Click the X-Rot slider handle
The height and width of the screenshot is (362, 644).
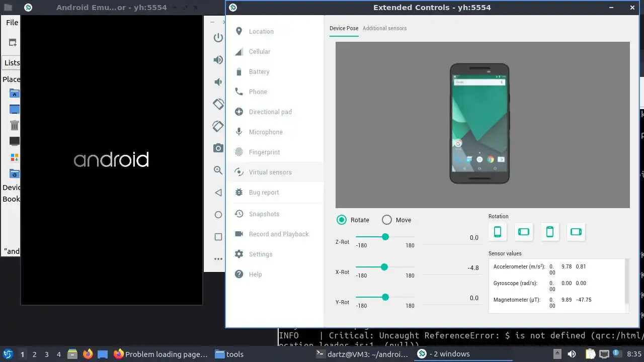coord(384,267)
